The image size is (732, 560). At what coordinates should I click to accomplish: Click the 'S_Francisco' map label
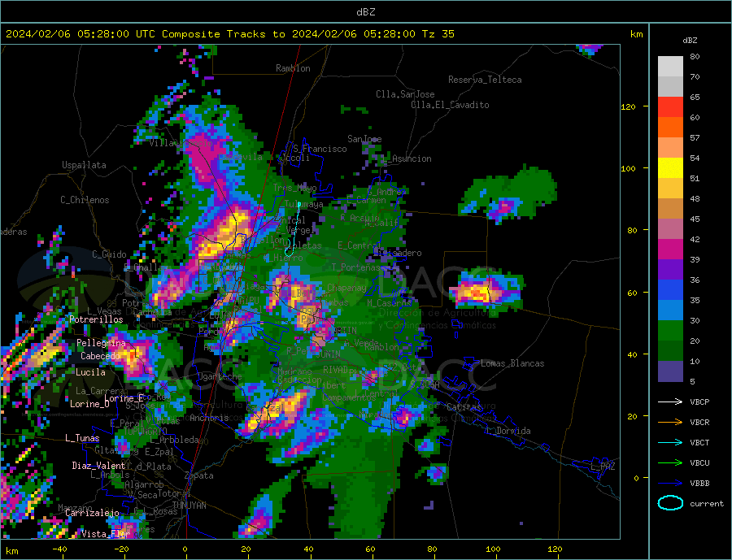pyautogui.click(x=320, y=149)
